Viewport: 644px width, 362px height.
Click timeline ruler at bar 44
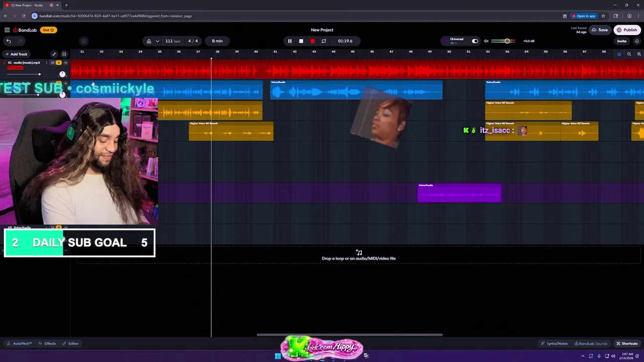click(333, 52)
